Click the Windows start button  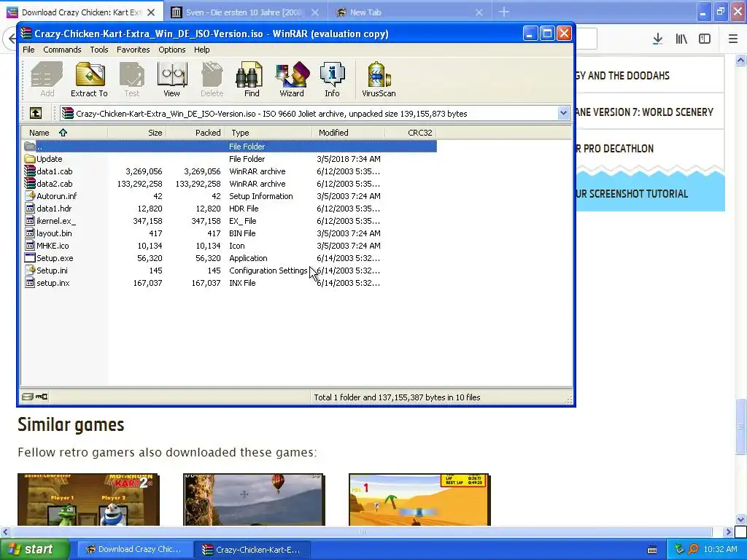[34, 549]
